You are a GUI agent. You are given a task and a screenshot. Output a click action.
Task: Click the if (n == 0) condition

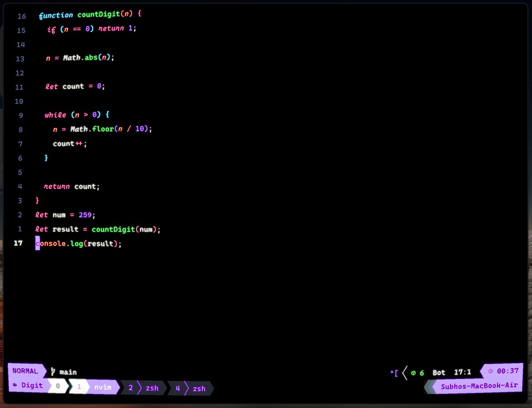coord(70,29)
